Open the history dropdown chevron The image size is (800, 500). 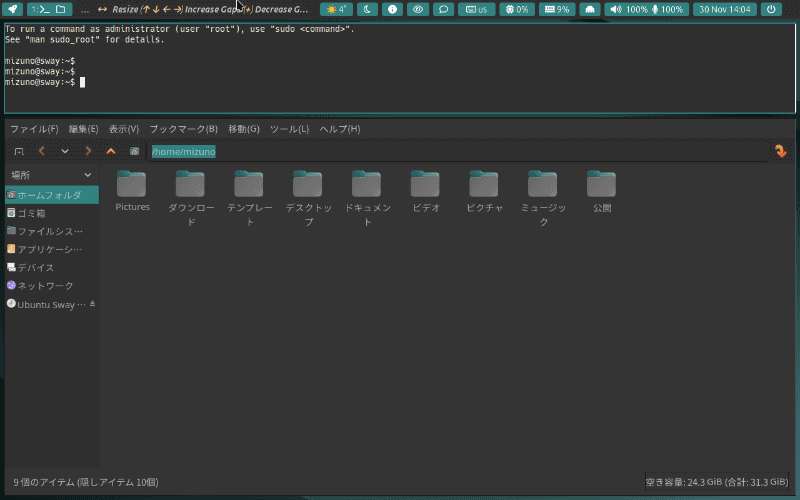pos(65,152)
